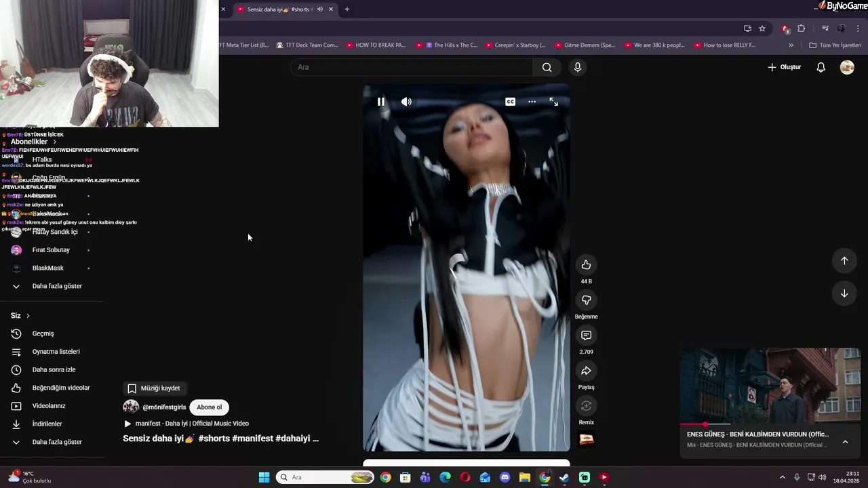Click the search magnifier button
The height and width of the screenshot is (488, 868).
(547, 67)
